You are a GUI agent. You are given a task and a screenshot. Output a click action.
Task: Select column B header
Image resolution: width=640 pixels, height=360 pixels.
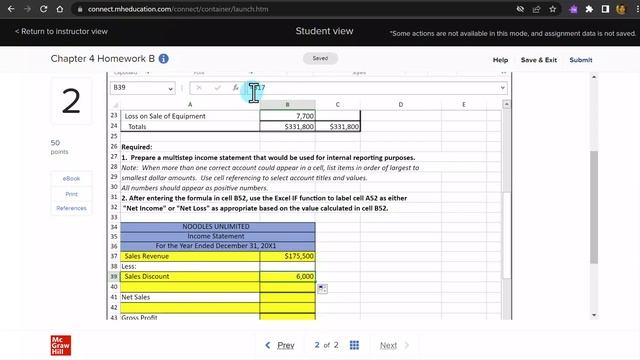coord(287,105)
